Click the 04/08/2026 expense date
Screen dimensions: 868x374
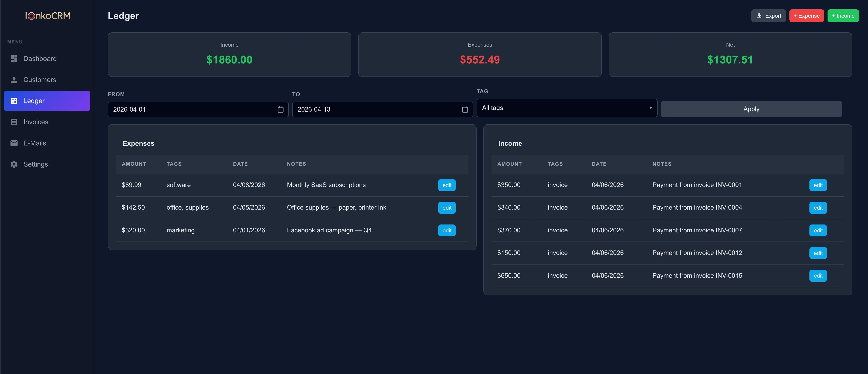pos(249,185)
